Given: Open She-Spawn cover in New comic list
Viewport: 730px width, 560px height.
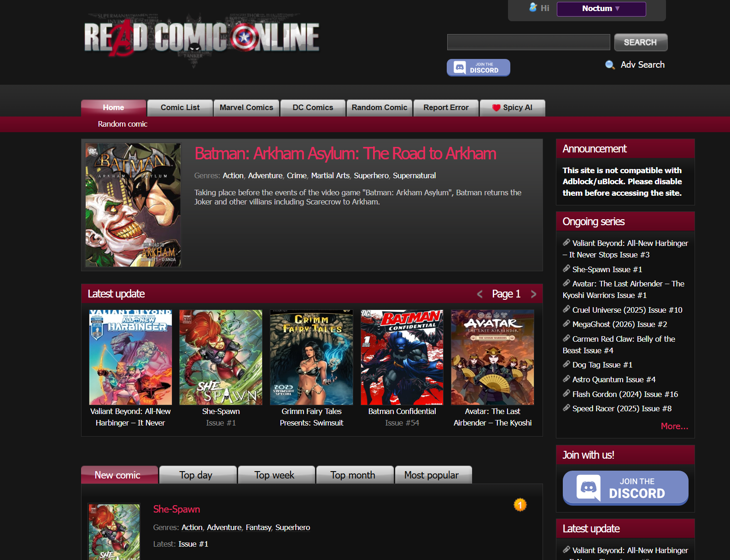Looking at the screenshot, I should point(114,532).
